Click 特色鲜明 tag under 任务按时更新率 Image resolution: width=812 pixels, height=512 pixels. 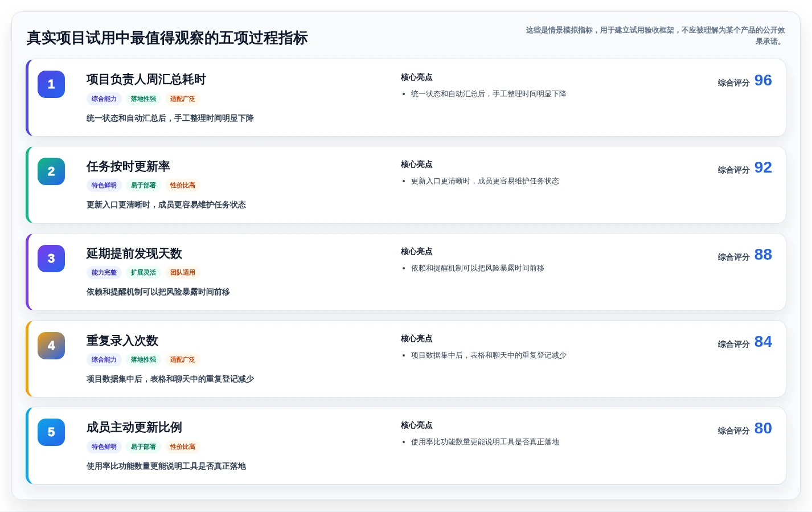[x=104, y=185]
